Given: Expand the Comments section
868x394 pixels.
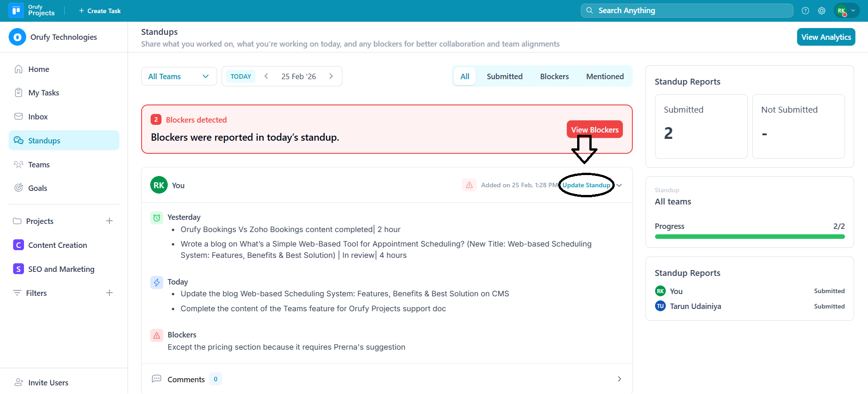Looking at the screenshot, I should click(x=619, y=379).
